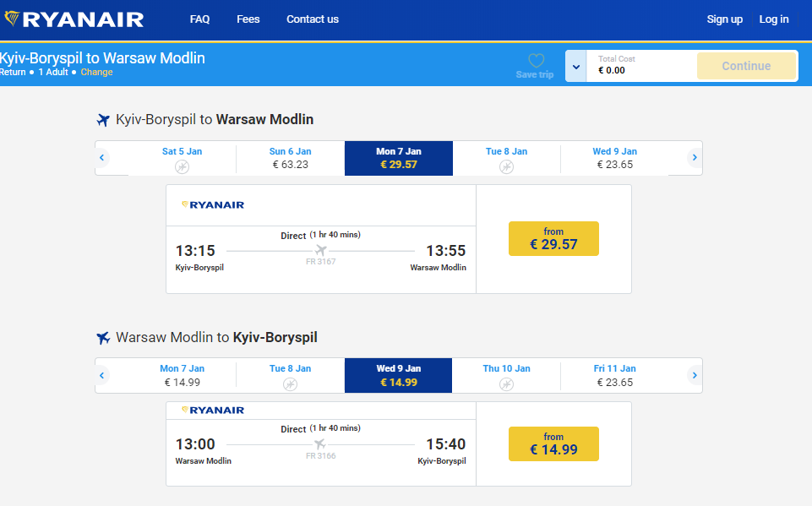Image resolution: width=812 pixels, height=506 pixels.
Task: Select outbound Sun 6 Jan date tab
Action: tap(290, 158)
